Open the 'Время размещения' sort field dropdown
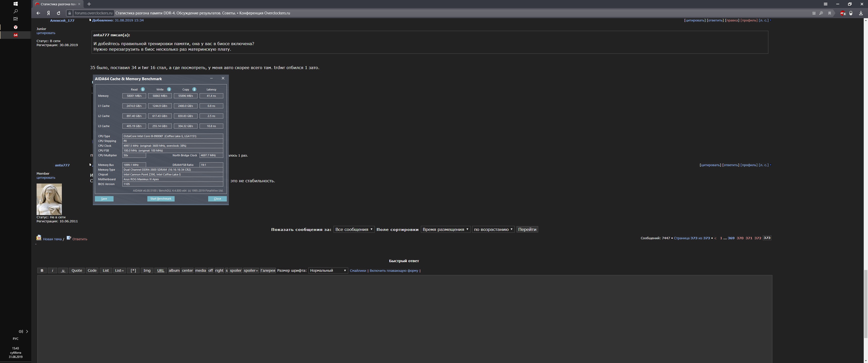Viewport: 868px width, 363px height. pyautogui.click(x=445, y=230)
